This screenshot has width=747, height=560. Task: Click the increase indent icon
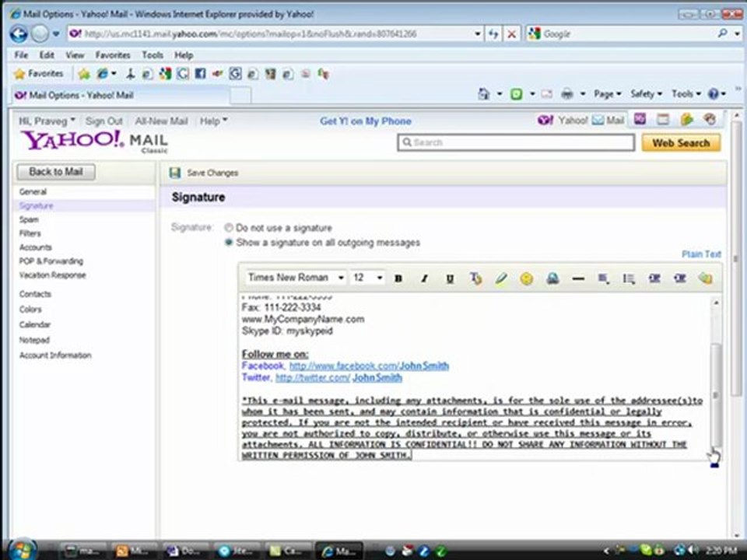coord(680,278)
